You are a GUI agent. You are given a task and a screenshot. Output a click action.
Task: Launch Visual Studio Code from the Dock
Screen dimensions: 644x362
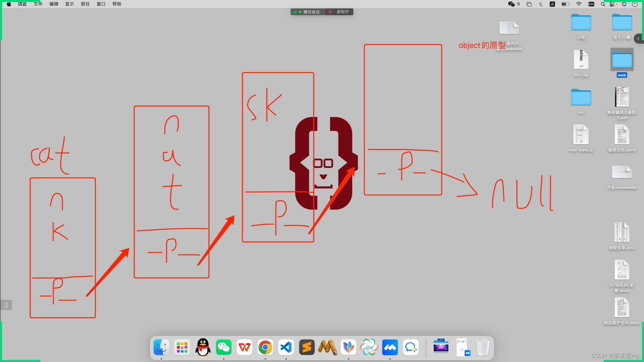[x=286, y=347]
